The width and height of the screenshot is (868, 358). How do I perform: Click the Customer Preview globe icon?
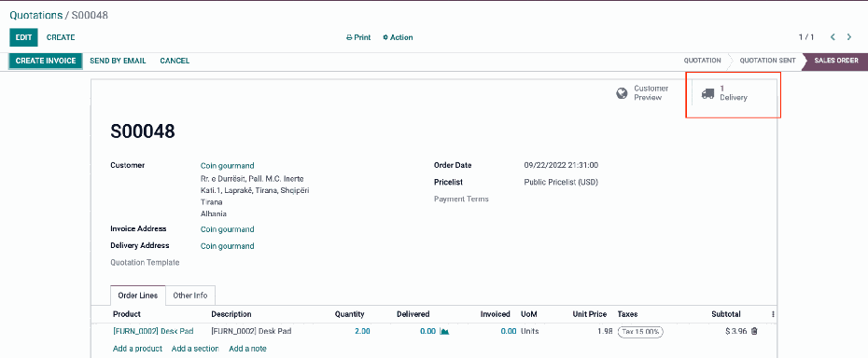coord(622,93)
